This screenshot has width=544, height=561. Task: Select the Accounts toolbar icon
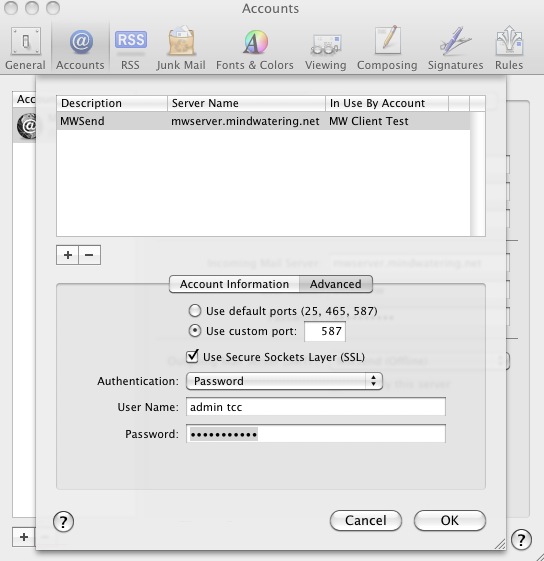pos(81,48)
